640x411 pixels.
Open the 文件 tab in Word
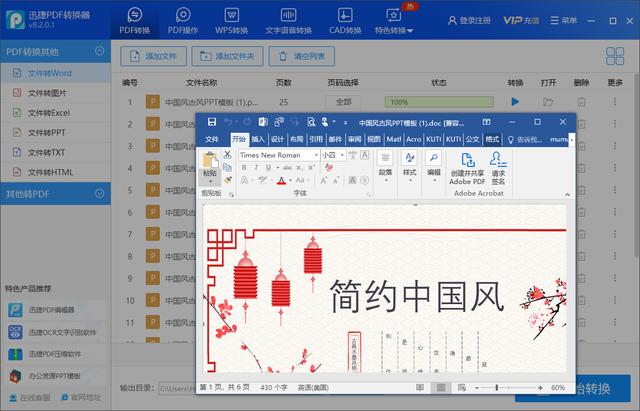point(212,139)
